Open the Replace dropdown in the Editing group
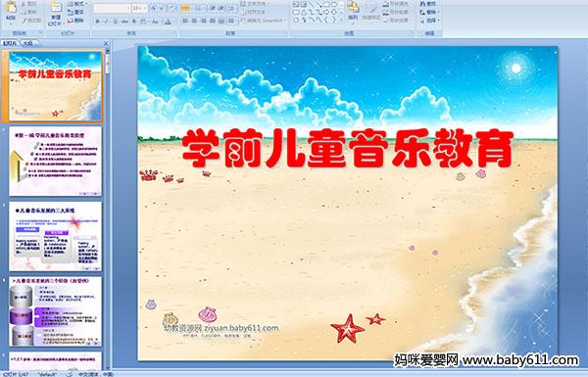 coord(430,12)
